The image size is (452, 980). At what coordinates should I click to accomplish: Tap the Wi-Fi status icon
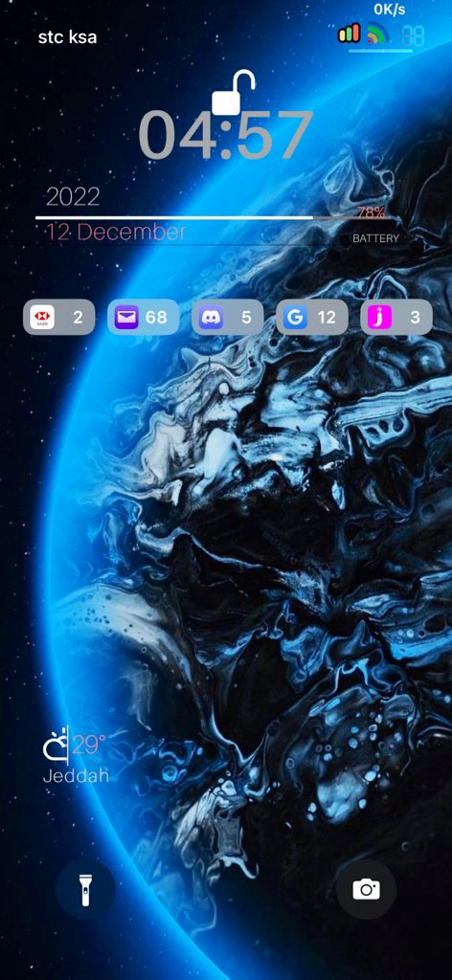pyautogui.click(x=377, y=33)
